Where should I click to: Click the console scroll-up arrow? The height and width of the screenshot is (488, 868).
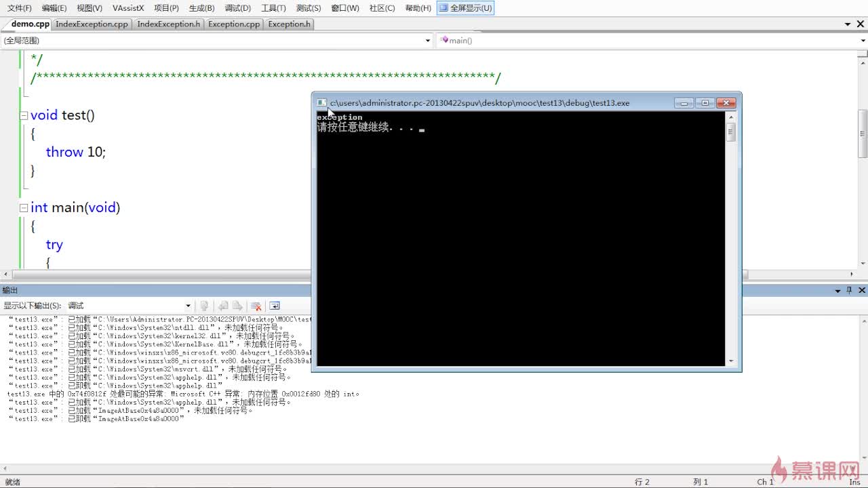(731, 117)
